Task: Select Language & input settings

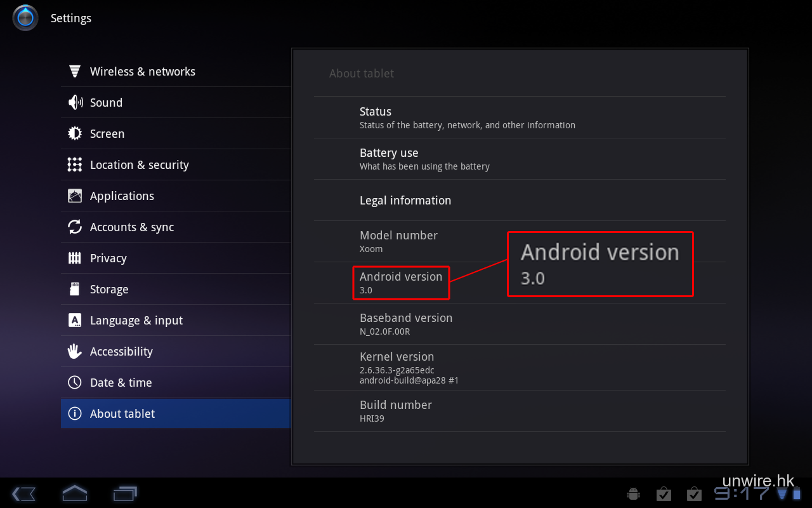Action: coord(136,321)
